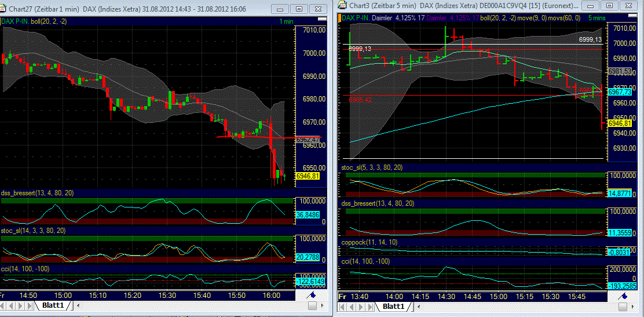This screenshot has width=644, height=317.
Task: Click red 6965,42 line label
Action: (360, 100)
